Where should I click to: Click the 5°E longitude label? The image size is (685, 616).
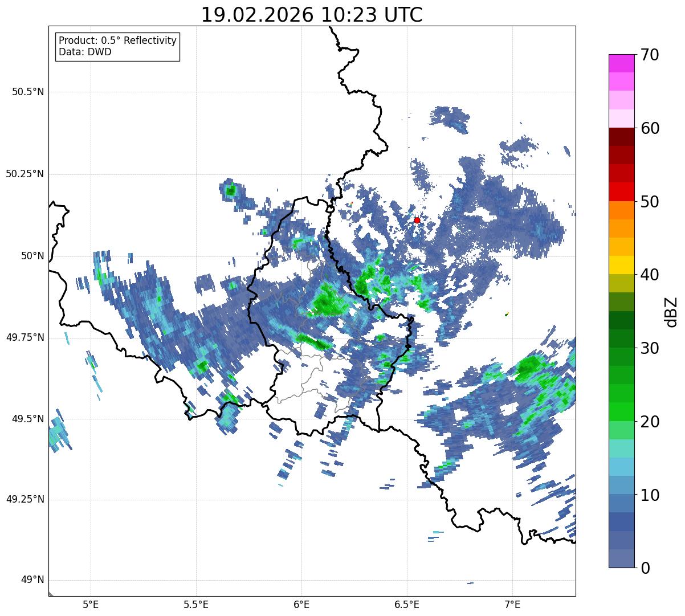click(91, 604)
